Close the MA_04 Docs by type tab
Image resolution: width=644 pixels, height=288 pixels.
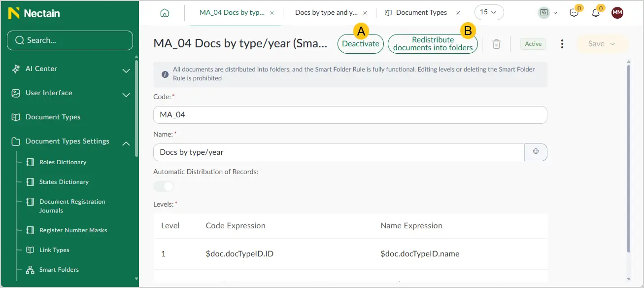pos(272,13)
